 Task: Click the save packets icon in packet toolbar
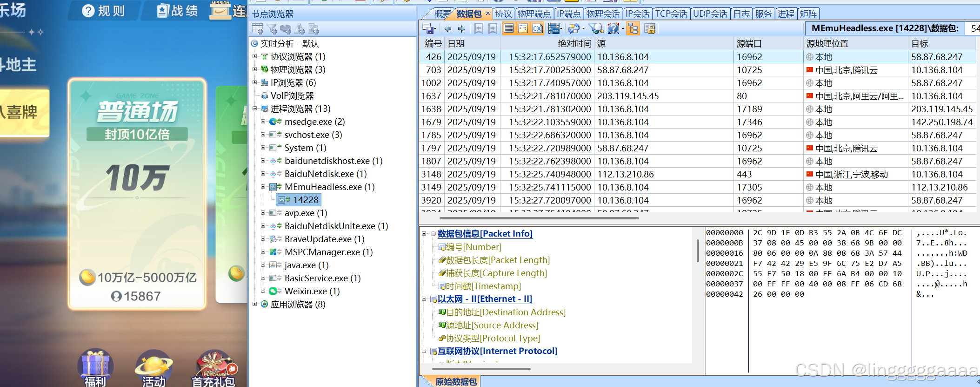pos(427,29)
